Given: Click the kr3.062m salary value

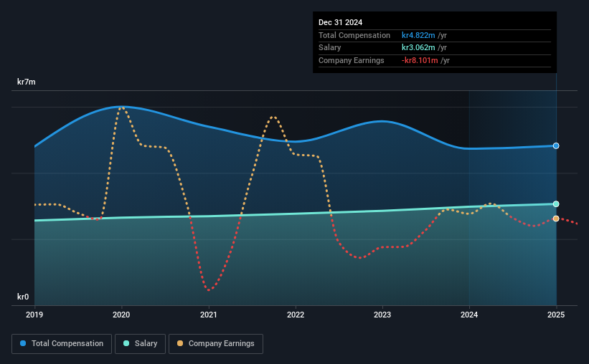Looking at the screenshot, I should click(418, 48).
